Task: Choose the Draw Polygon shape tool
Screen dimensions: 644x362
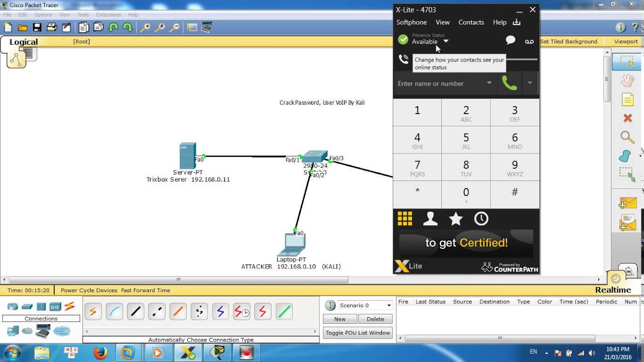Action: pyautogui.click(x=625, y=156)
